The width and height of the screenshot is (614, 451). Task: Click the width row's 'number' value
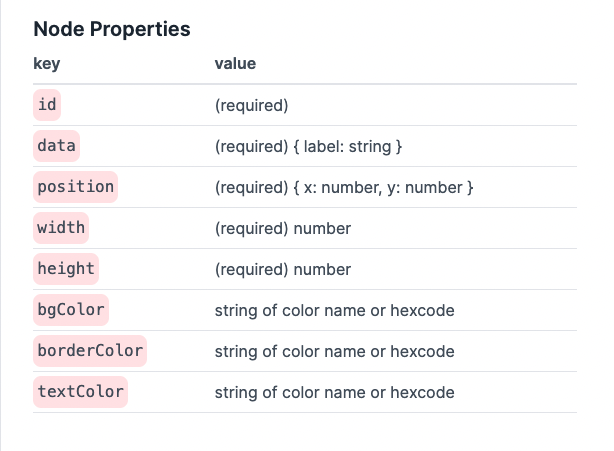(322, 229)
